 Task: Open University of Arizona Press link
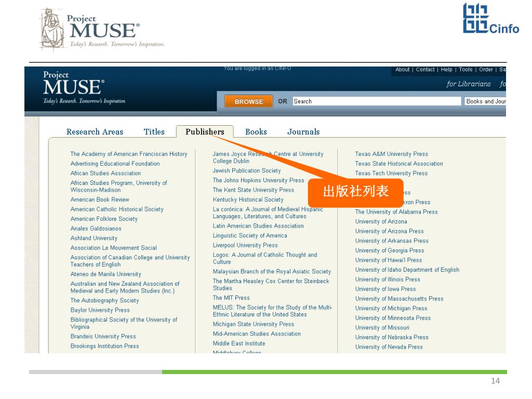(389, 231)
